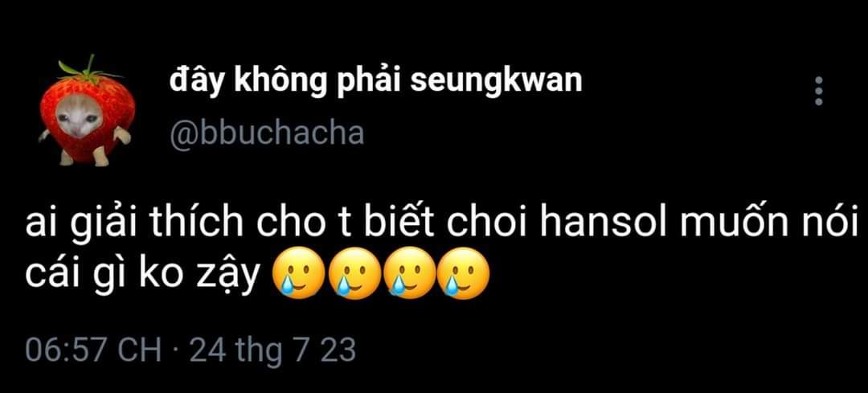Screen dimensions: 868x393
Task: Select the last crying-smile emoji
Action: [x=463, y=273]
